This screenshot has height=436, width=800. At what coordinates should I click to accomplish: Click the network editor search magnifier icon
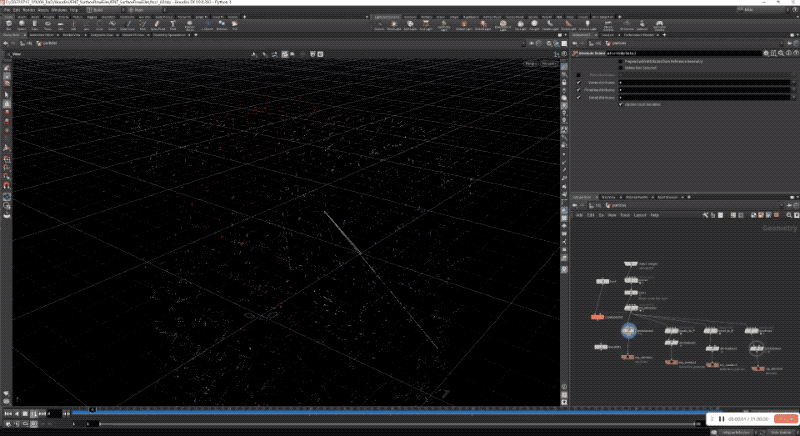click(x=789, y=215)
